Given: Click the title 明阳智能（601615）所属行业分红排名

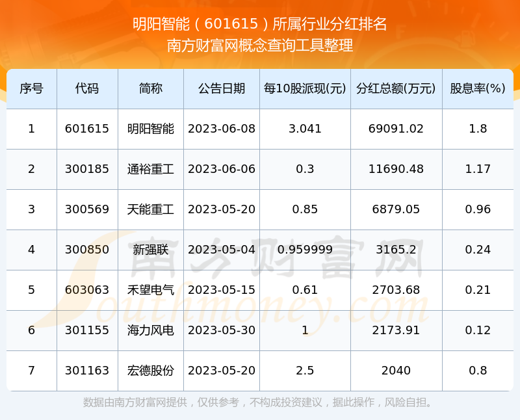Looking at the screenshot, I should coord(259,24).
